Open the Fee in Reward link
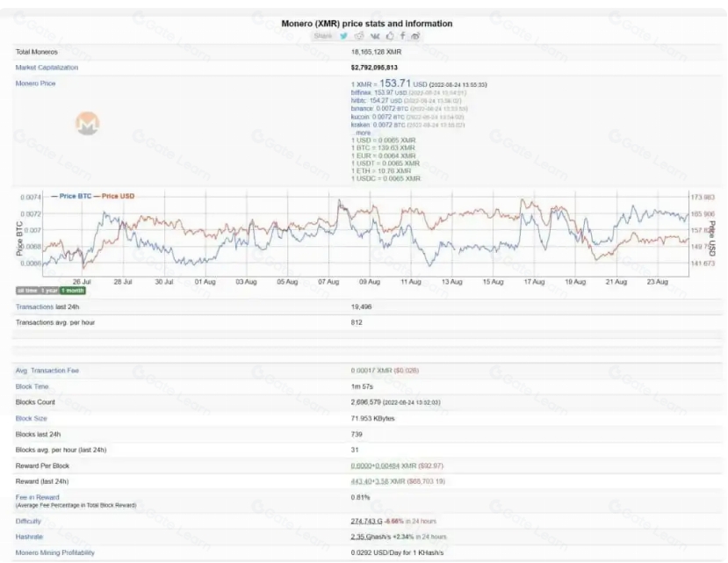The height and width of the screenshot is (563, 728). (x=37, y=497)
